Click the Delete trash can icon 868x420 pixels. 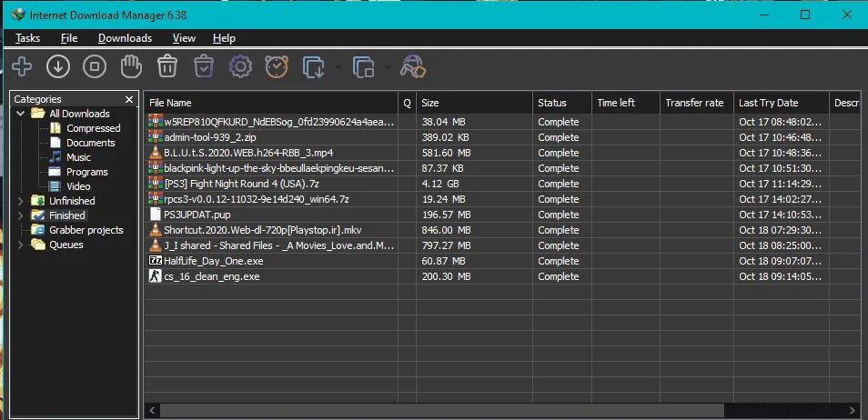click(167, 67)
